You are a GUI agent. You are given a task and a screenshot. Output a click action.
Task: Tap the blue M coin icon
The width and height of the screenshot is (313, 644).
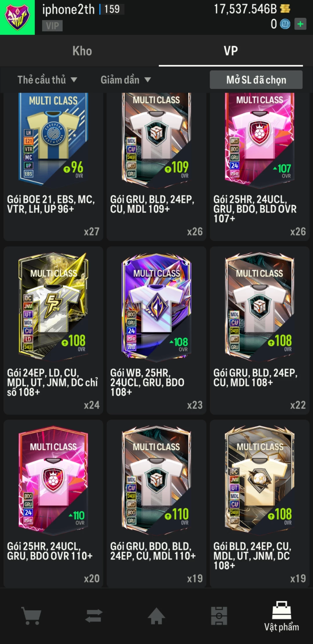point(285,24)
